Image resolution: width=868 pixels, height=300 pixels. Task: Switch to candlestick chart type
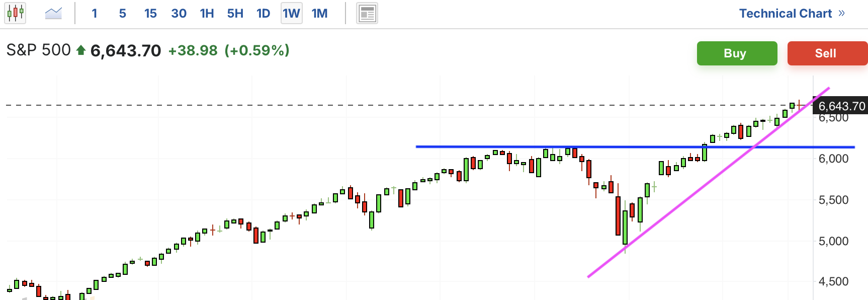15,13
